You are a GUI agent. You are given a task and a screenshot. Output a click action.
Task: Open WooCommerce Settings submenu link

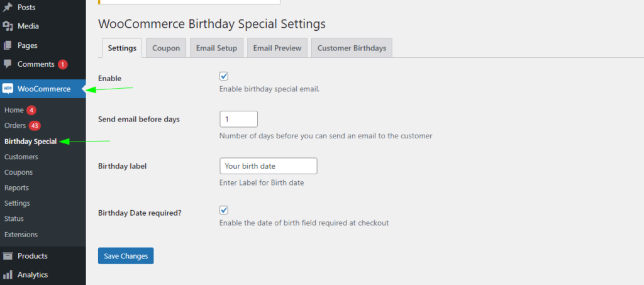pos(17,203)
